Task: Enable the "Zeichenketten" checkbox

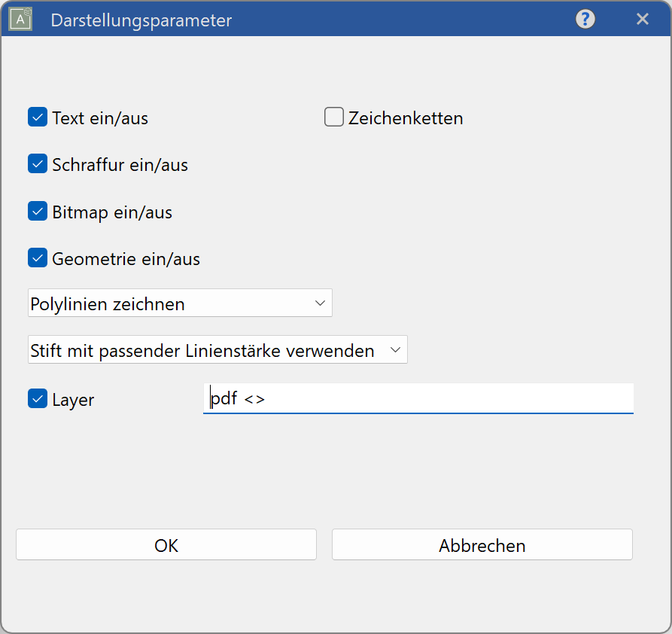Action: [x=333, y=117]
